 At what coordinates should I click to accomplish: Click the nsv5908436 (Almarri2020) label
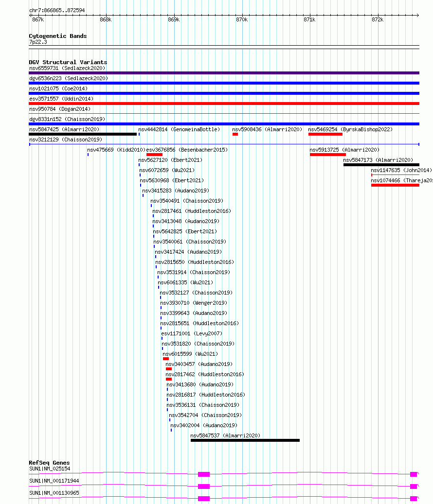267,130
